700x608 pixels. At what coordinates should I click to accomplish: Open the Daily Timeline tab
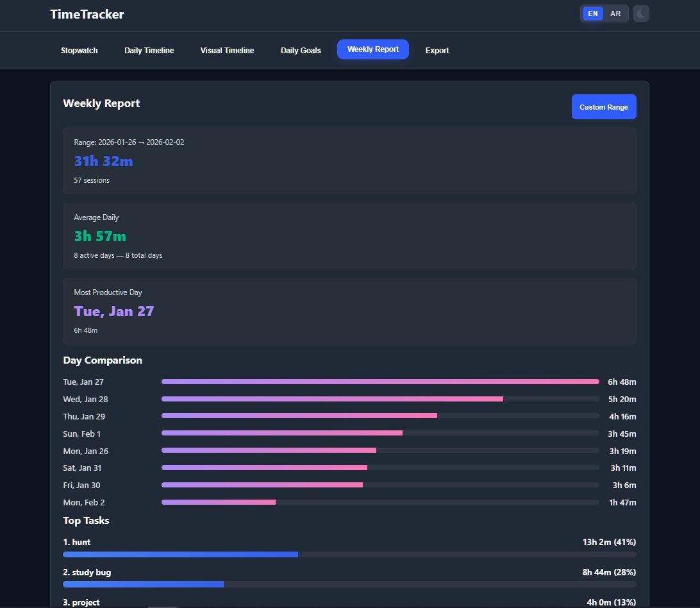(x=149, y=51)
